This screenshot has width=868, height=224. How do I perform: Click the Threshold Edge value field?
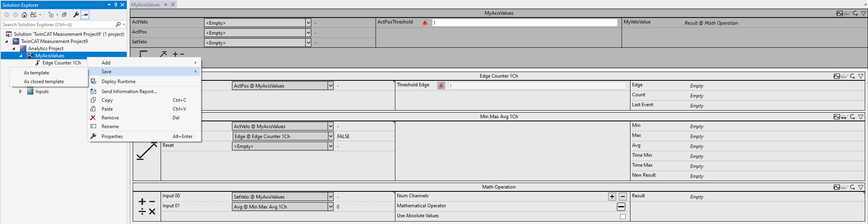tap(537, 86)
